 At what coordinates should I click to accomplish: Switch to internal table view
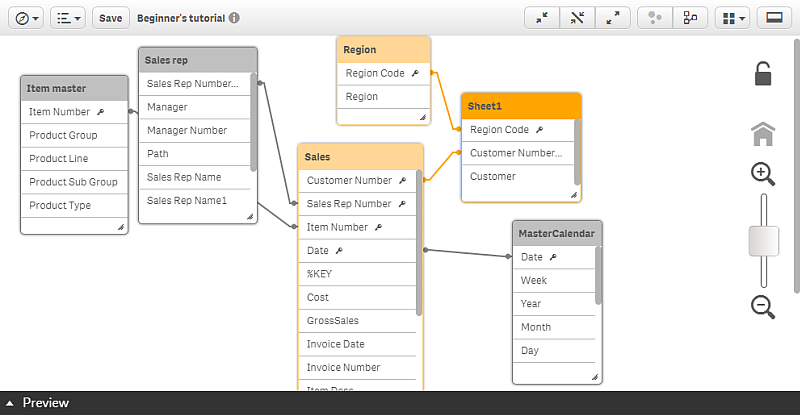pos(654,18)
